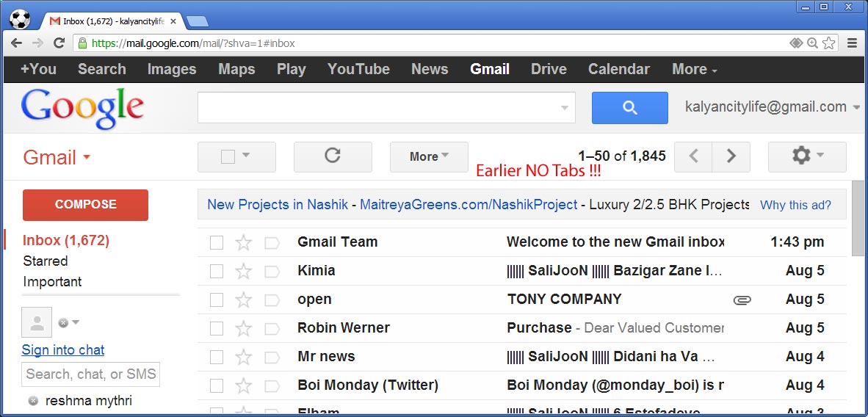
Task: Click the Gmail search input field
Action: click(386, 107)
